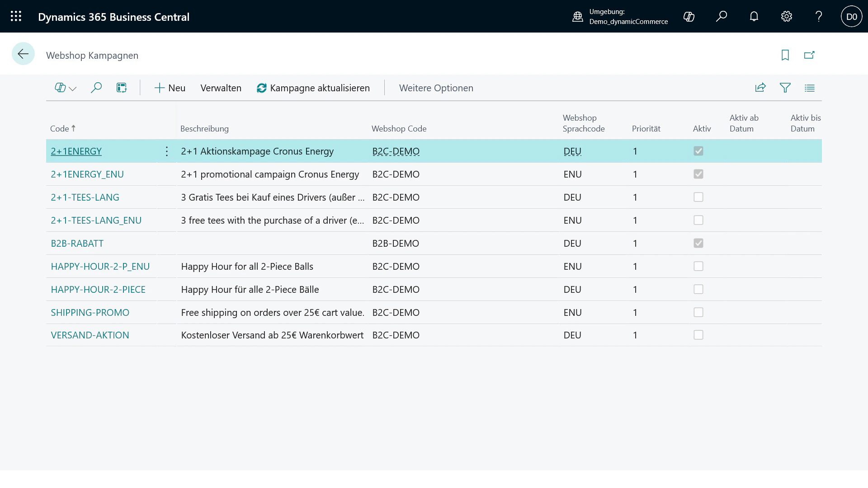Open the Verwalten menu
Image resolution: width=868 pixels, height=488 pixels.
point(221,88)
